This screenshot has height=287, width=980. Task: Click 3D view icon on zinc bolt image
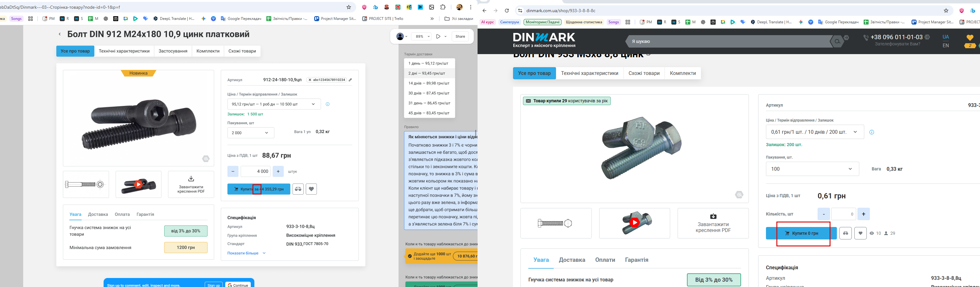(739, 195)
